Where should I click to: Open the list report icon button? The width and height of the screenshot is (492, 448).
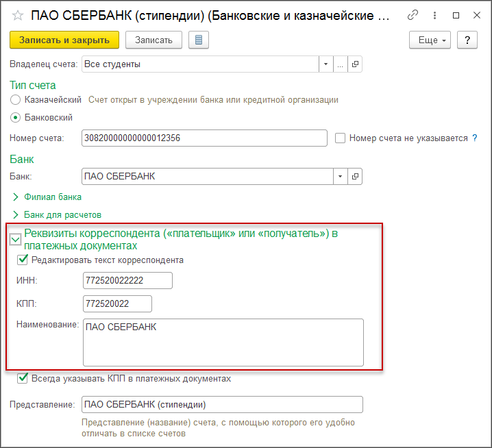coord(199,40)
